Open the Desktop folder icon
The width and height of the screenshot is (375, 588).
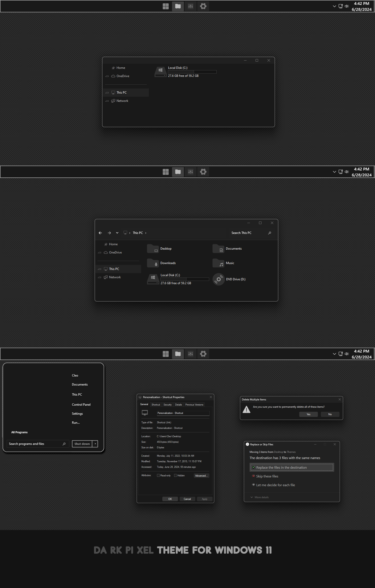153,249
